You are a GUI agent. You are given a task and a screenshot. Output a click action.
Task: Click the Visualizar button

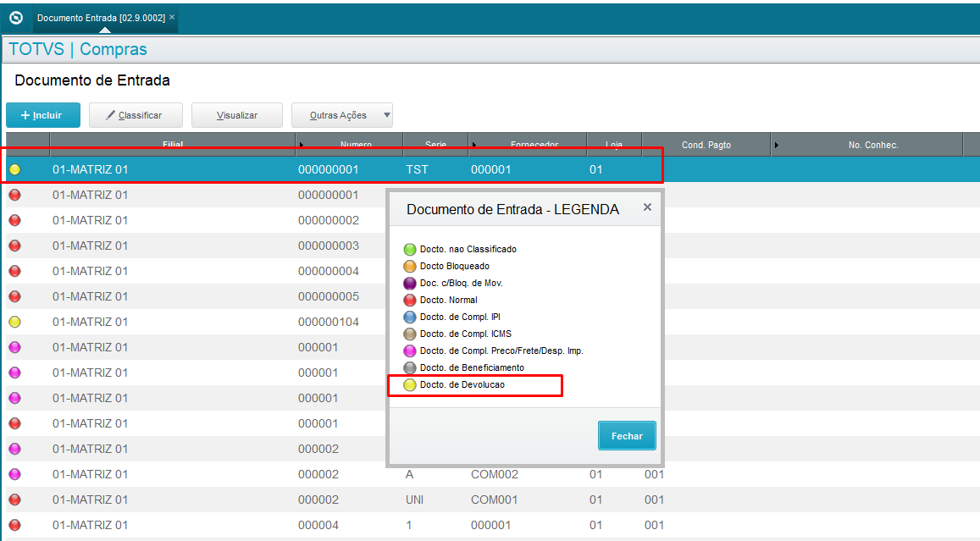point(237,115)
